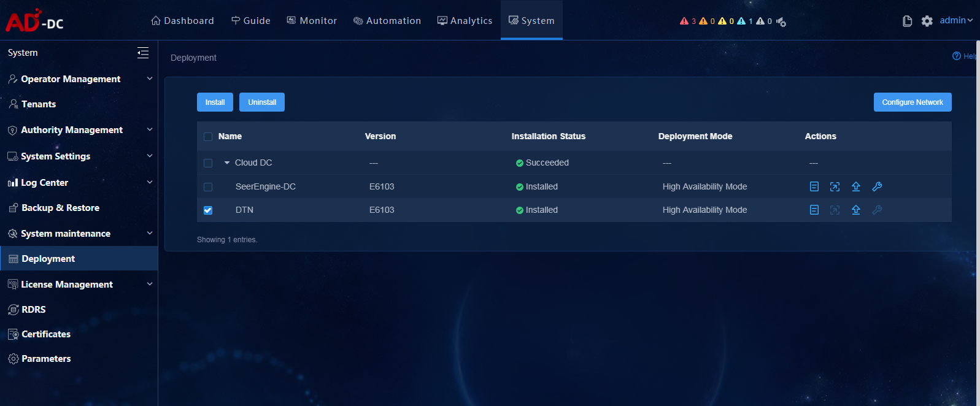Screen dimensions: 980x406
Task: Select the System tab
Action: click(531, 20)
